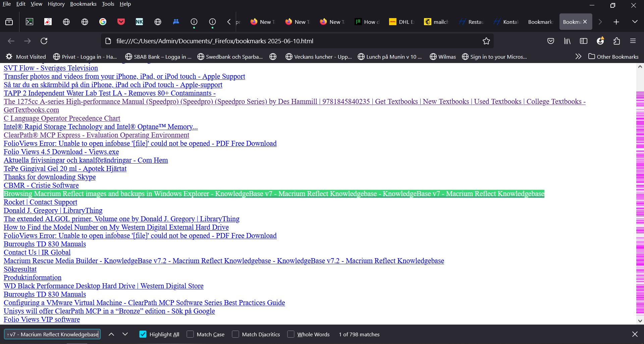Open the Firefox View button
644x344 pixels.
click(9, 22)
